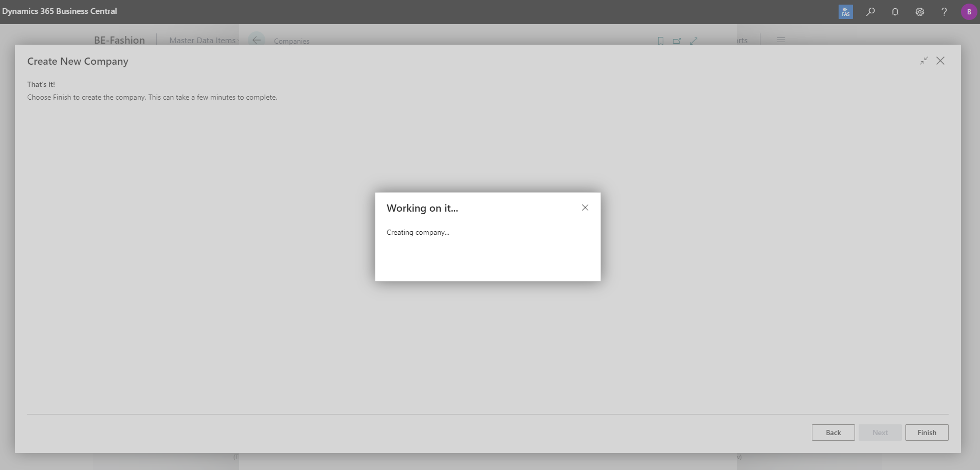Screen dimensions: 980x470
Task: Click the BE-FAS environment badge
Action: point(845,11)
